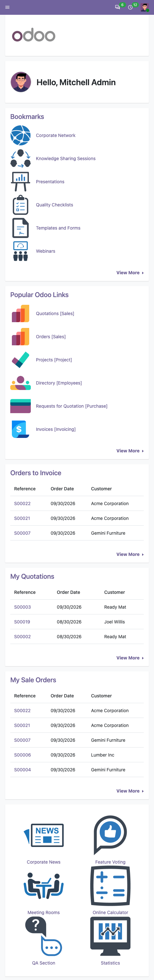The image size is (154, 980).
Task: Click the Employees Directory icon
Action: click(x=21, y=383)
